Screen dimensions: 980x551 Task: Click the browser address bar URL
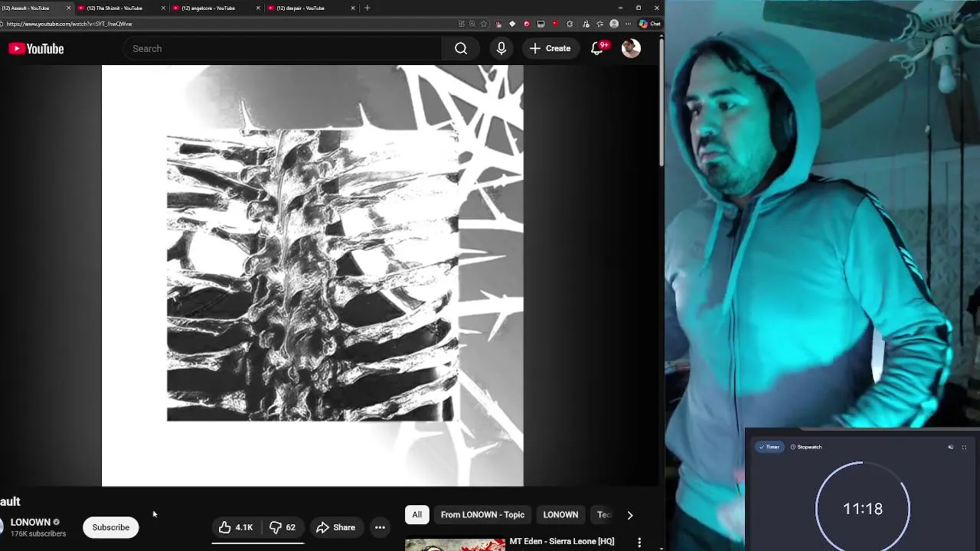[70, 24]
